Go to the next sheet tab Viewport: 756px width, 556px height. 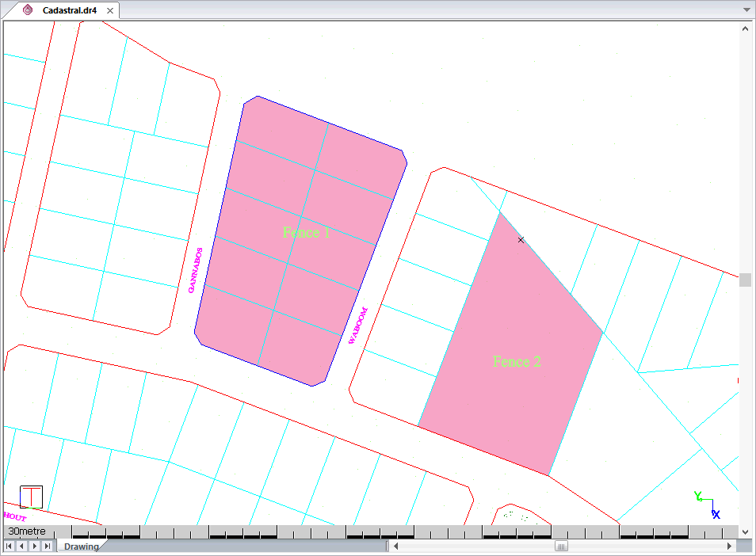(x=35, y=546)
